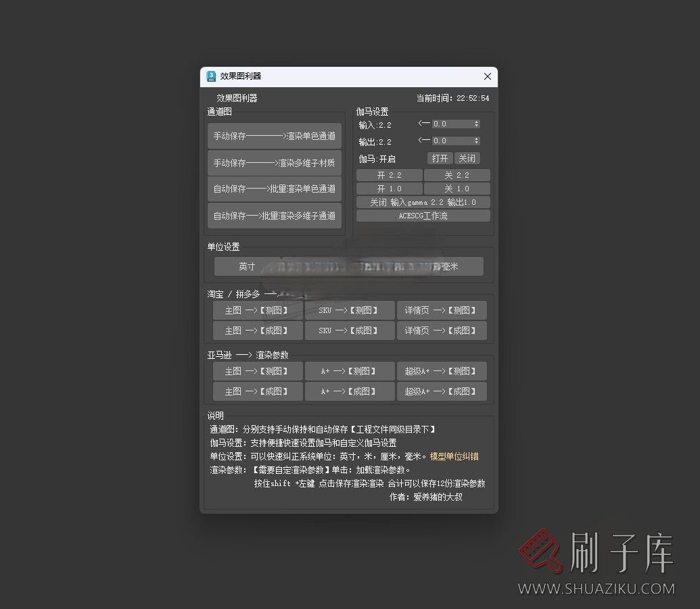Apply the ACESCG工作流 button
700x609 pixels.
(423, 216)
